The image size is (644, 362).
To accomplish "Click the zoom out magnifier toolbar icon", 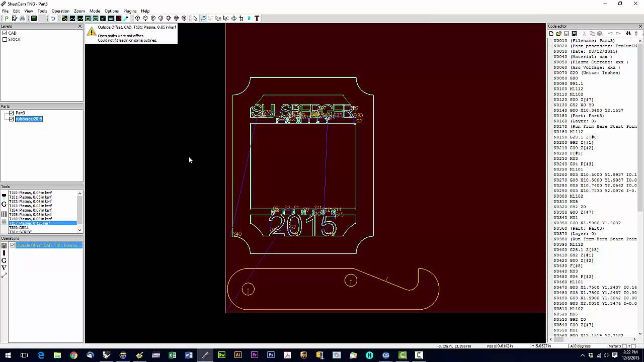I will click(145, 19).
